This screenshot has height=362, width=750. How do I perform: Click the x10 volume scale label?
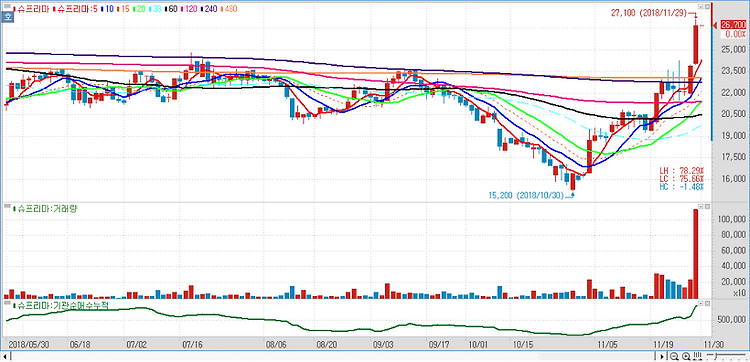pyautogui.click(x=739, y=293)
